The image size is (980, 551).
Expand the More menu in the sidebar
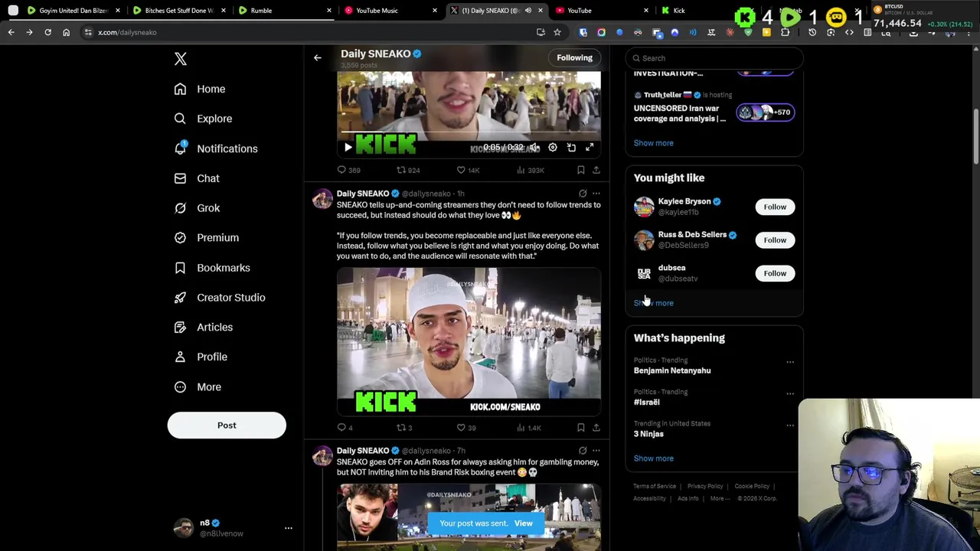click(198, 387)
